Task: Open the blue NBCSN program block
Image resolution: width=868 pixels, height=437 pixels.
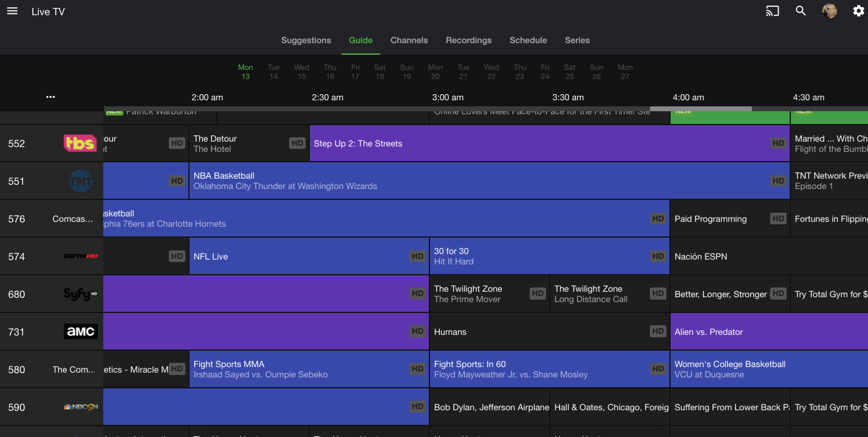Action: [266, 407]
